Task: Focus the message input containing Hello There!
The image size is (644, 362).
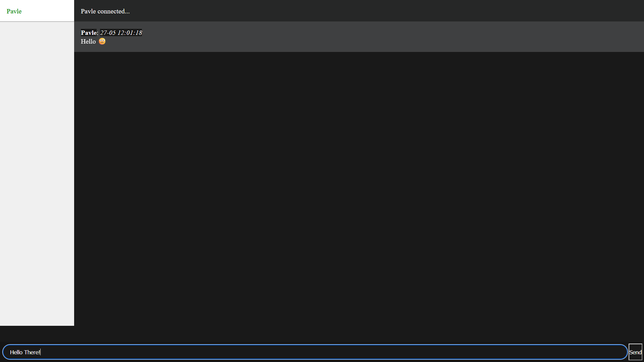Action: 315,352
